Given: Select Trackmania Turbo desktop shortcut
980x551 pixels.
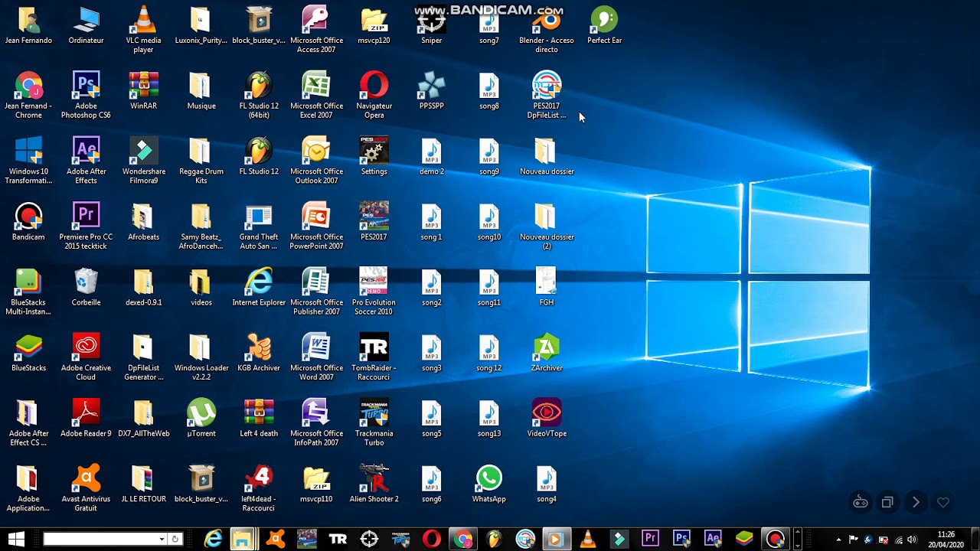Looking at the screenshot, I should pyautogui.click(x=374, y=422).
